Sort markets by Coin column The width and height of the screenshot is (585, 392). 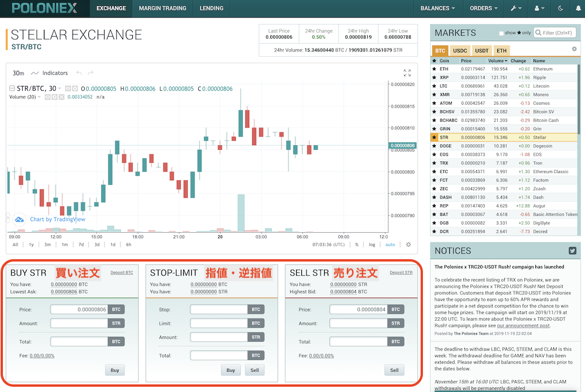pyautogui.click(x=444, y=61)
